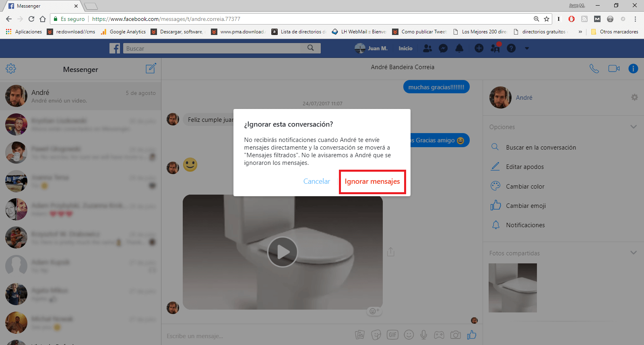Open the Facebook account dropdown arrow
The width and height of the screenshot is (644, 345).
[x=527, y=48]
